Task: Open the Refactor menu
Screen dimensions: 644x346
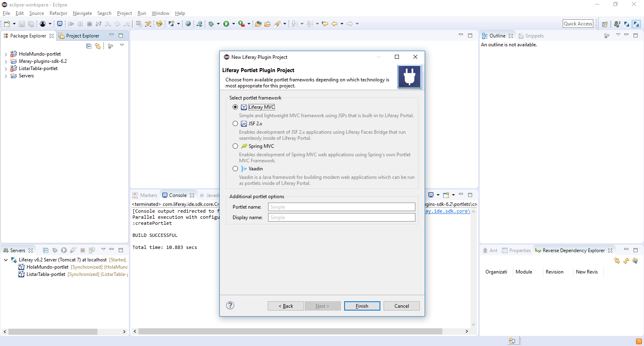Action: [x=58, y=13]
